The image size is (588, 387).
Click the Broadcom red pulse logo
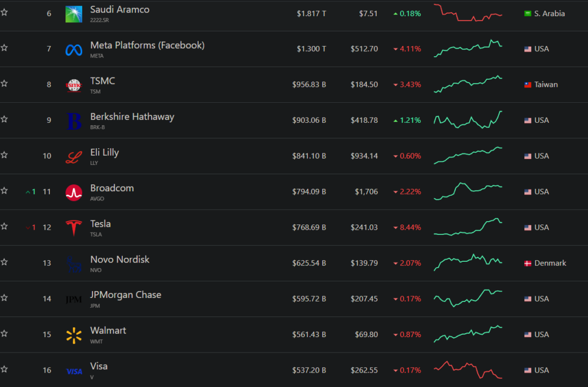coord(74,193)
